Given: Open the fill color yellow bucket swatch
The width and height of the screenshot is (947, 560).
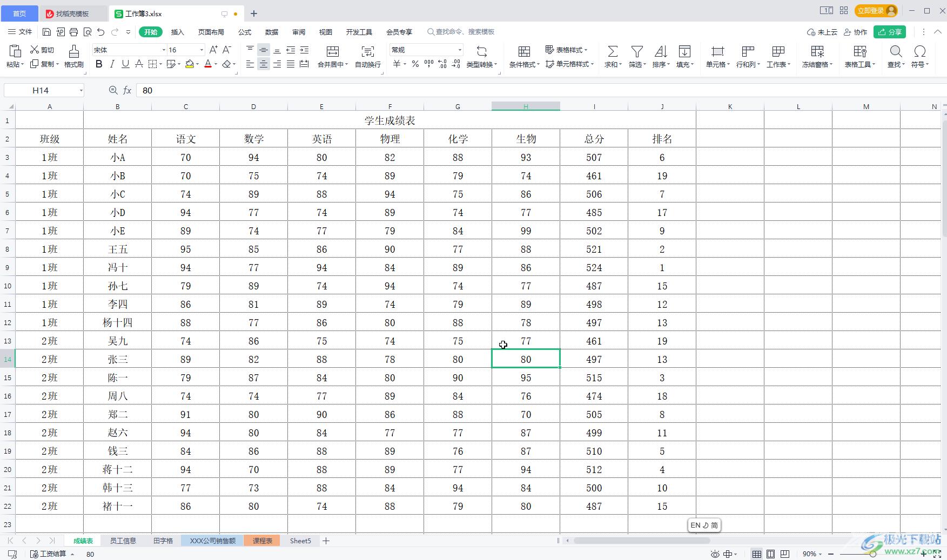Looking at the screenshot, I should coord(190,64).
